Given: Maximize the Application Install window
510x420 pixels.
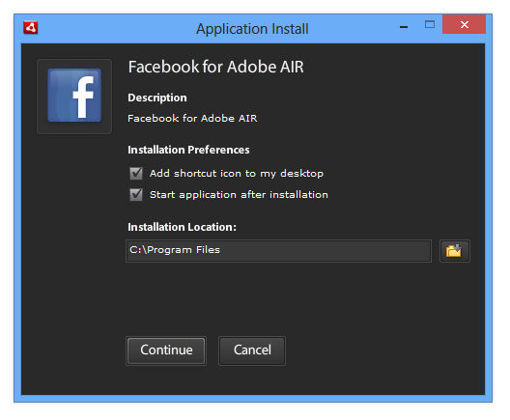Looking at the screenshot, I should (430, 25).
